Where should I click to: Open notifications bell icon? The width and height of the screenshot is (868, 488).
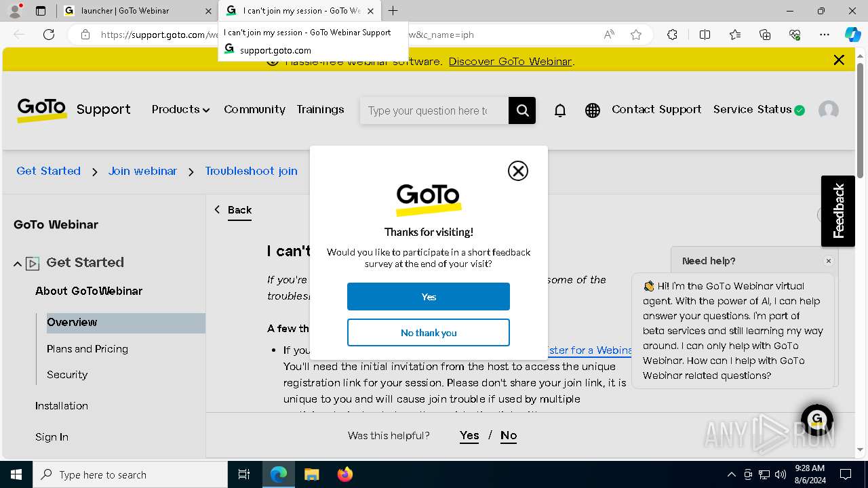(560, 110)
